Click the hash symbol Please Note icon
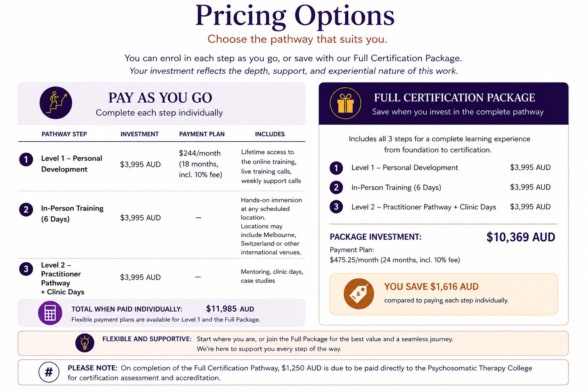Image resolution: width=588 pixels, height=392 pixels. [49, 372]
